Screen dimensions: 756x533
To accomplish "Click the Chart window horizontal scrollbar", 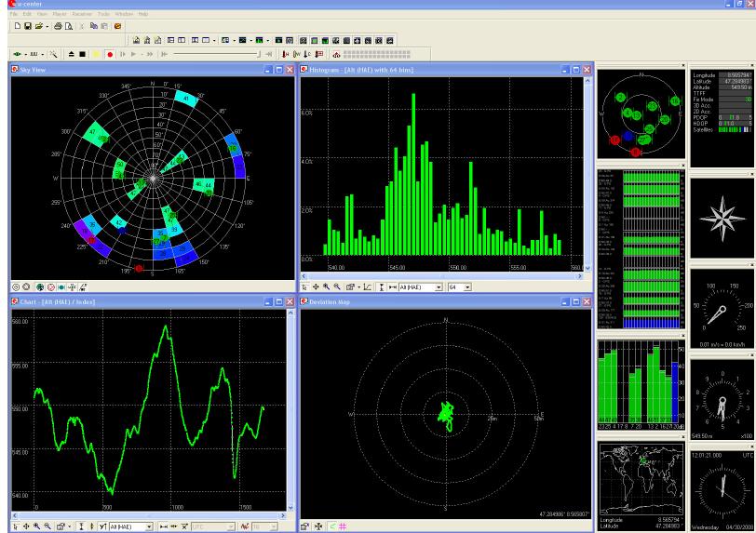I will coord(148,515).
